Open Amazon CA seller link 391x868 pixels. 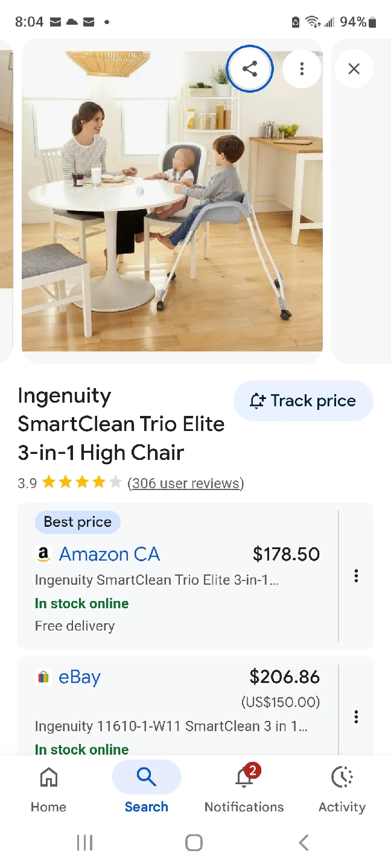point(109,554)
